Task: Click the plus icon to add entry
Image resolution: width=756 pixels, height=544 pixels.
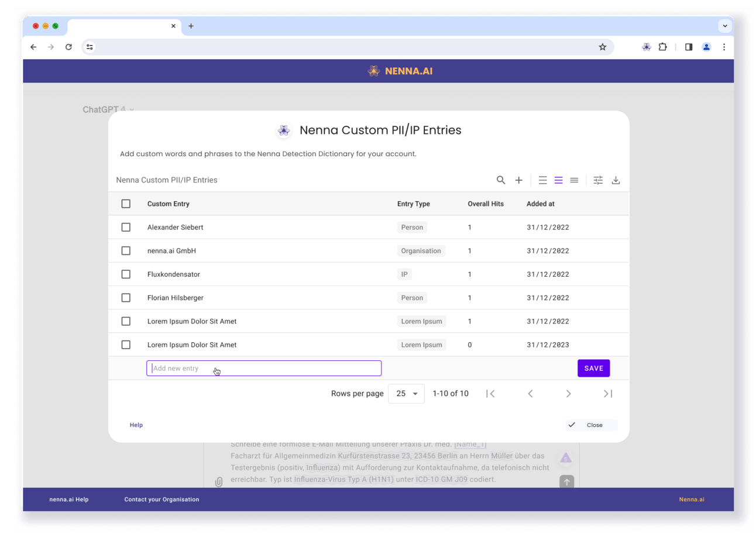Action: 518,180
